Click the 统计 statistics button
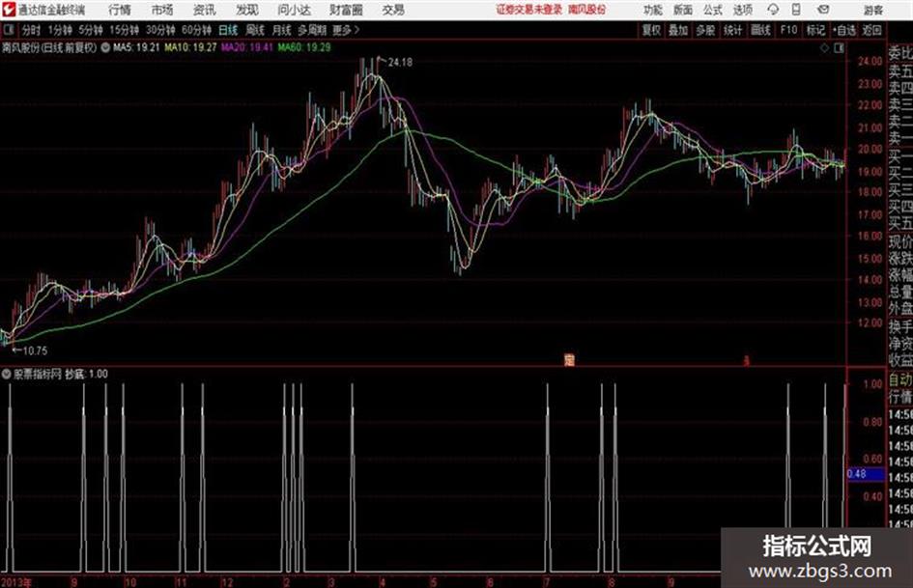 tap(733, 30)
